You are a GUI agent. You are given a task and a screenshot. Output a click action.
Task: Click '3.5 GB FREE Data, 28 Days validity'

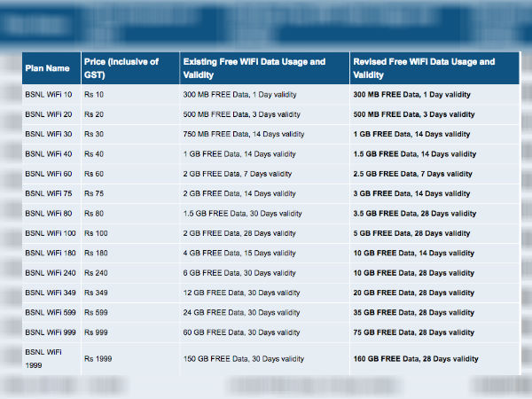coord(415,214)
